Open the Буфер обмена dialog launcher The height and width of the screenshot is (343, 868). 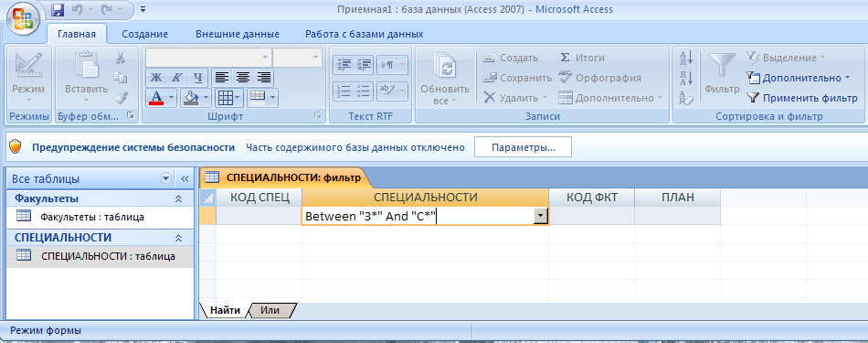pyautogui.click(x=130, y=116)
